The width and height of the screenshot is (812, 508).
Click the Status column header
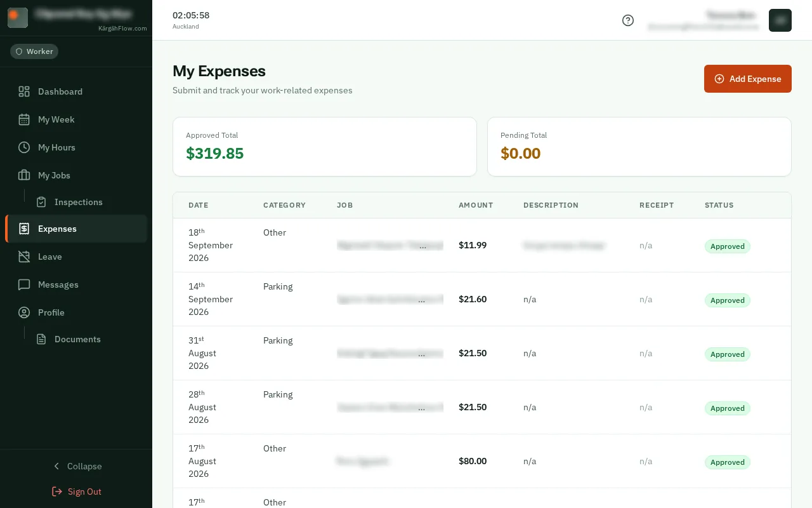tap(719, 205)
